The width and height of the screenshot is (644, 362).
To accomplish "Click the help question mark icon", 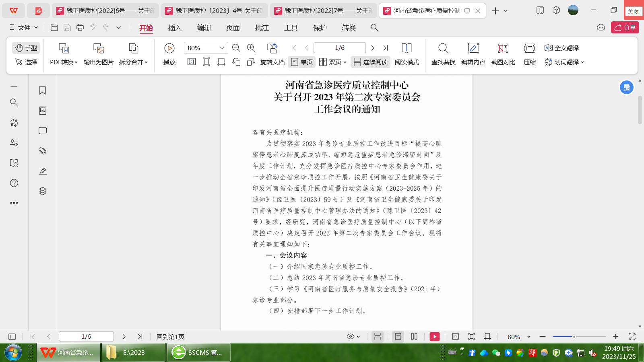I will click(14, 183).
